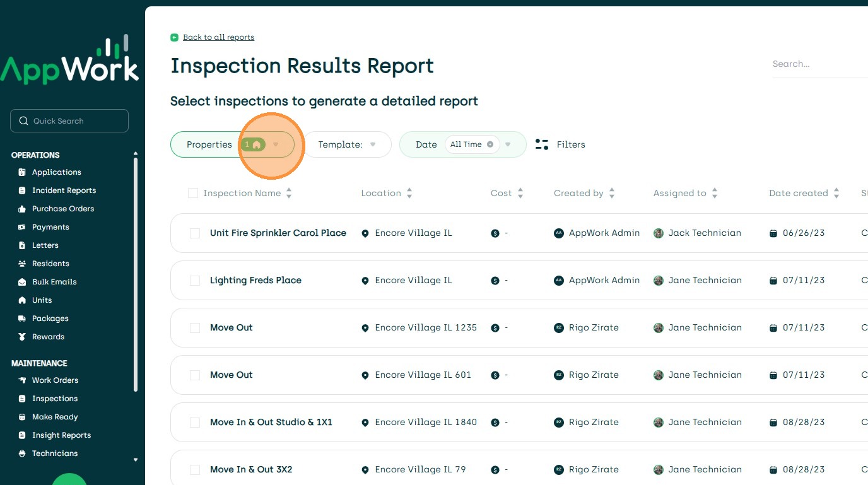Check the select-all inspections checkbox
Viewport: 868px width, 485px height.
tap(193, 193)
